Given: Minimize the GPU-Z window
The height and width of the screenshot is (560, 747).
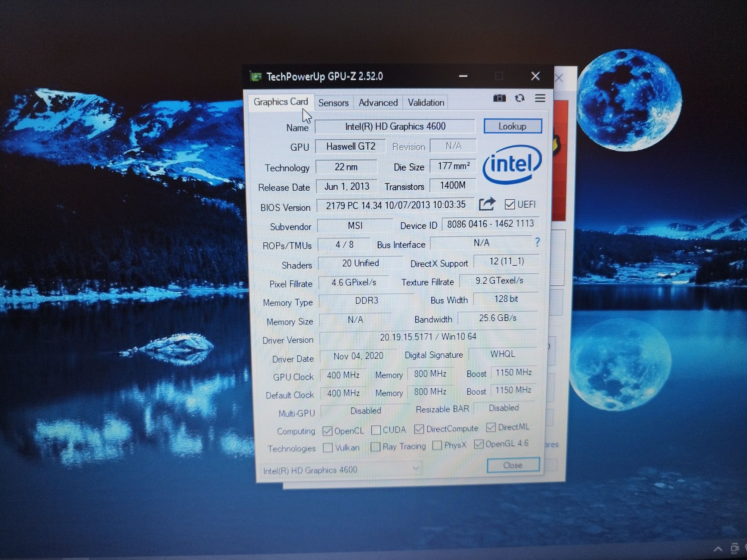Looking at the screenshot, I should 463,76.
